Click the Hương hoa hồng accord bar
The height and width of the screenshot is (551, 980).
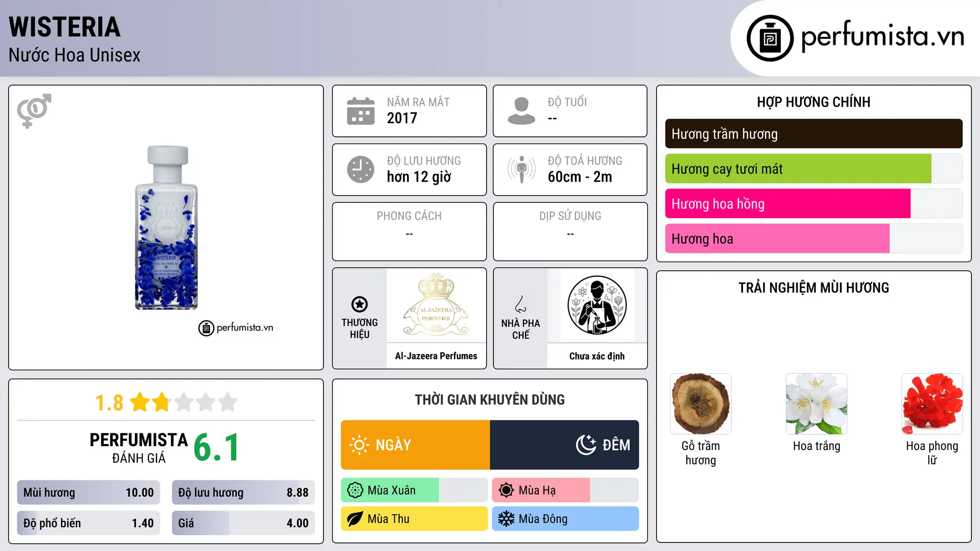[x=813, y=204]
